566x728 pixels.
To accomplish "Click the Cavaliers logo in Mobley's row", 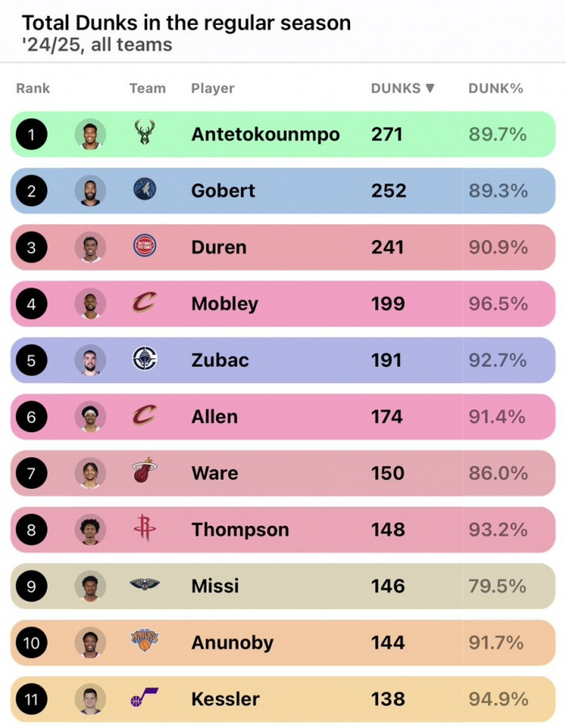I will pos(145,304).
